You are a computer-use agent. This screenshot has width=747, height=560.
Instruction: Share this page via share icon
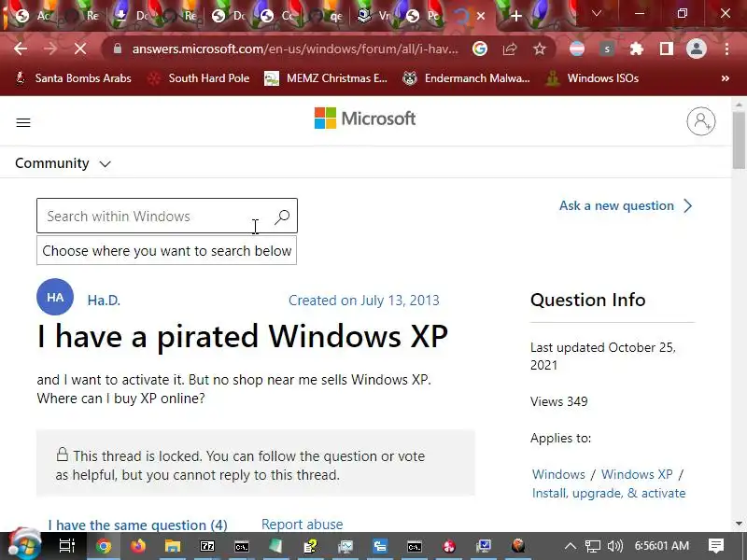point(509,49)
